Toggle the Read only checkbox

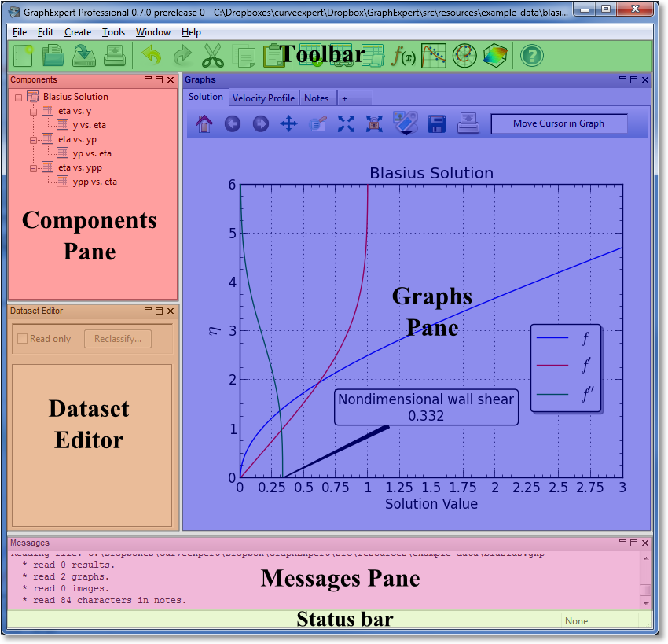pos(22,339)
